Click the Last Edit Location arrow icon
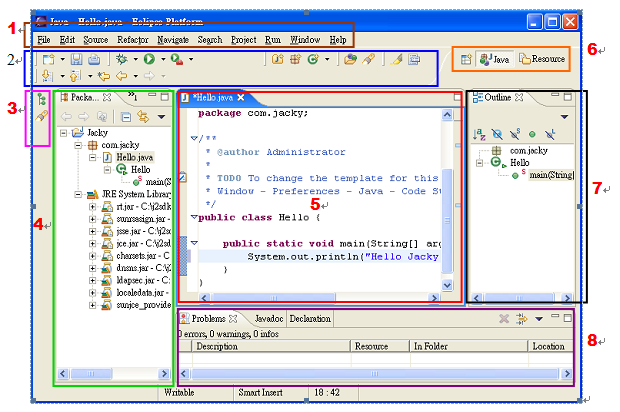Screen dimensions: 620x412 coord(104,76)
